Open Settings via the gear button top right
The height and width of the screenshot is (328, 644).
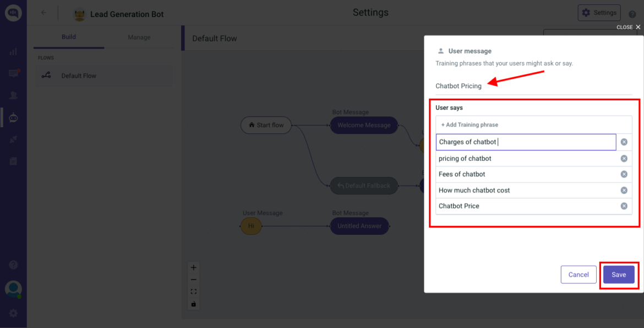599,12
